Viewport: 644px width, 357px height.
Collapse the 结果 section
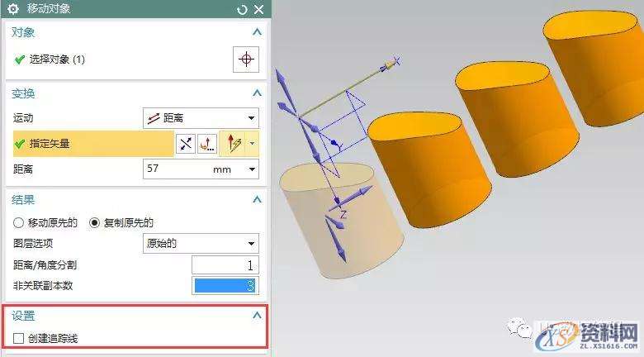[256, 199]
